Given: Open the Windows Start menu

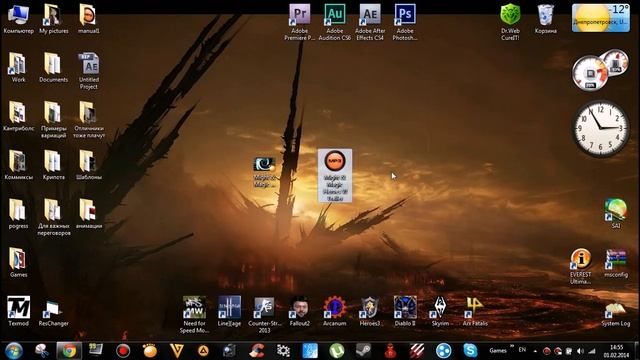Looking at the screenshot, I should point(14,351).
